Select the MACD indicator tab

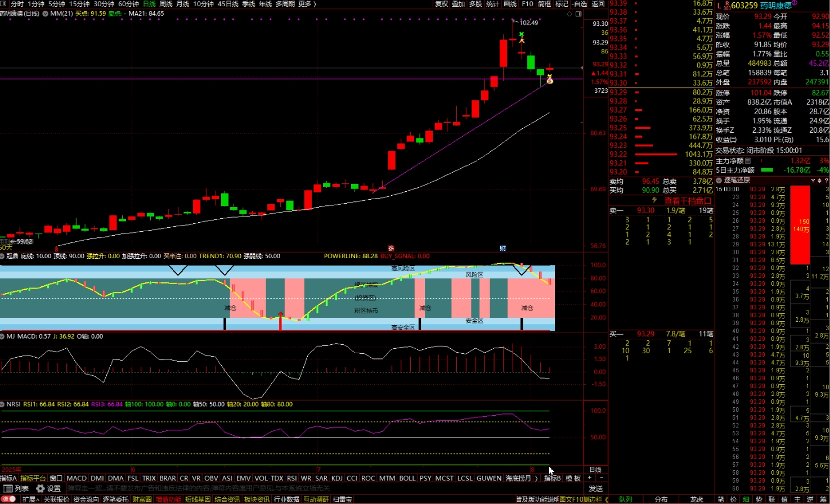(x=77, y=478)
